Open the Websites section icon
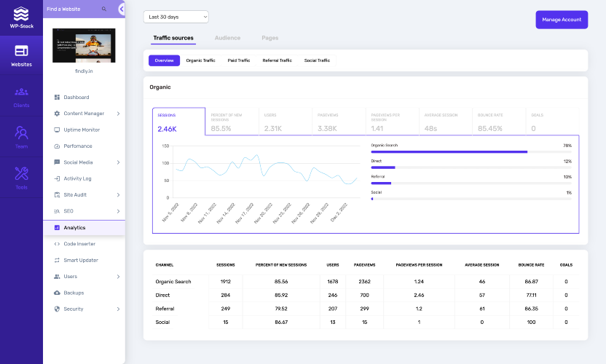The image size is (606, 364). tap(21, 51)
